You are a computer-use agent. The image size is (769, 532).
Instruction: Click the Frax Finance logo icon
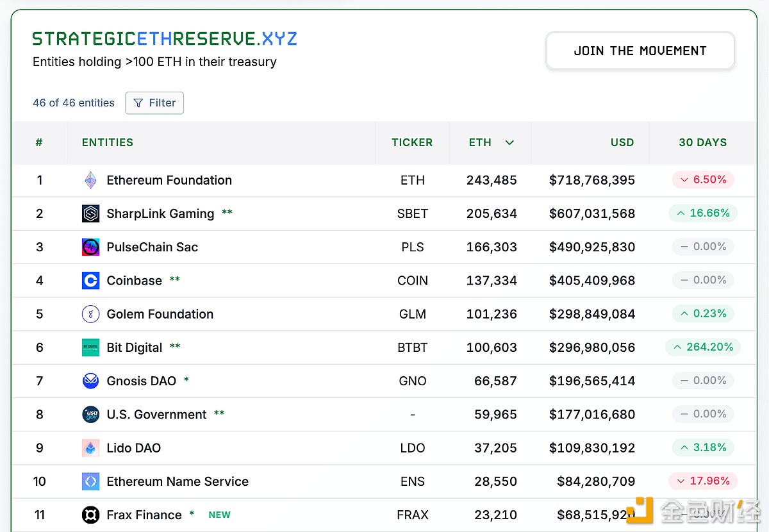point(90,515)
